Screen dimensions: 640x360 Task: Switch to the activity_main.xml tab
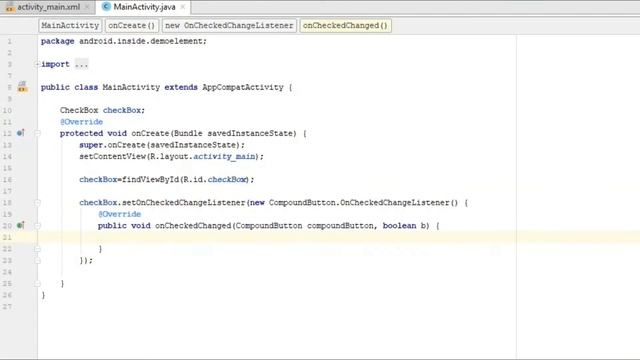click(48, 7)
